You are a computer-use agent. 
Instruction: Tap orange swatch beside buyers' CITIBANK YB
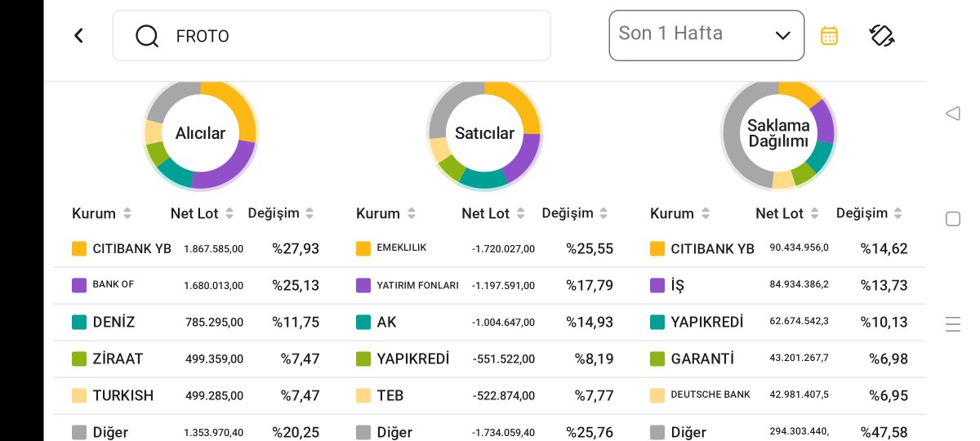[x=79, y=248]
